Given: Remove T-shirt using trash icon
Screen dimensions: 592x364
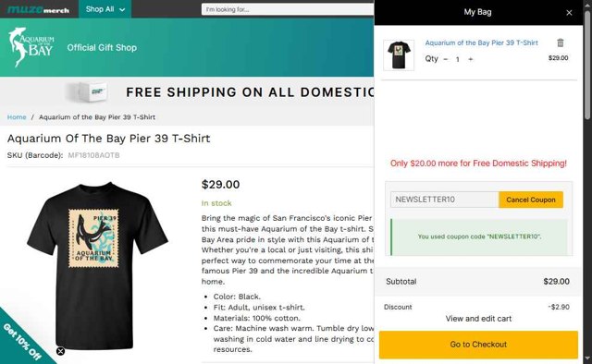Looking at the screenshot, I should [561, 43].
